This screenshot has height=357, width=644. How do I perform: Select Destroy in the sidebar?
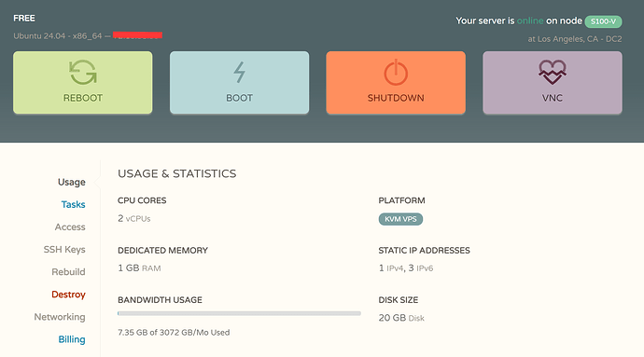(68, 295)
